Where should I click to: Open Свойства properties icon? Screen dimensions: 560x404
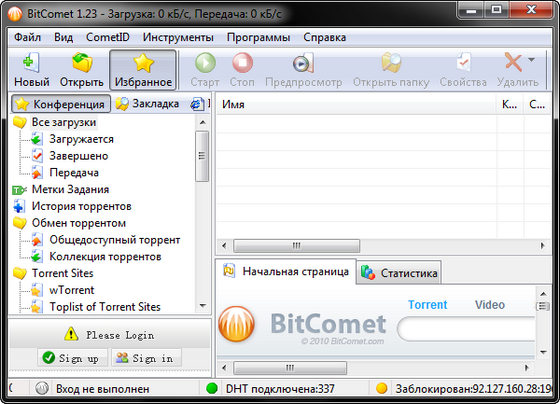pos(464,63)
